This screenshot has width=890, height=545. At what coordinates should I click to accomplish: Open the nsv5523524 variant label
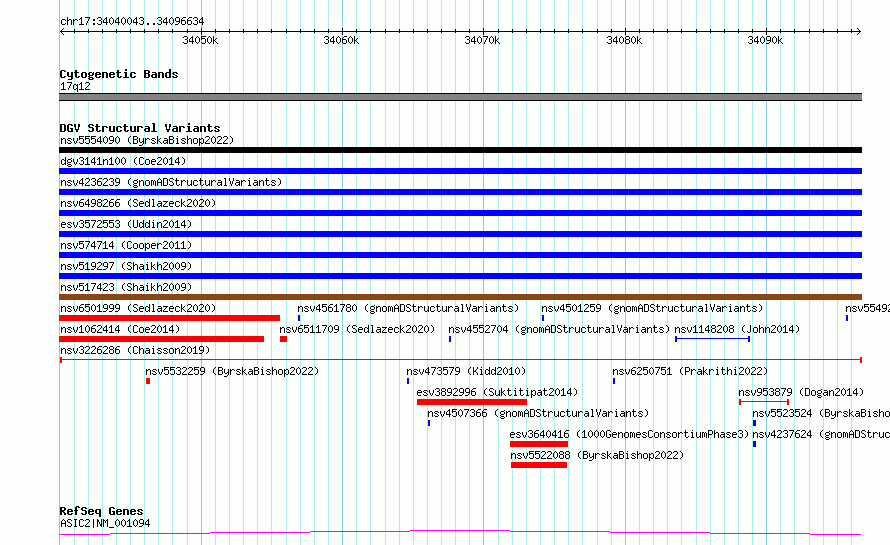pyautogui.click(x=821, y=413)
